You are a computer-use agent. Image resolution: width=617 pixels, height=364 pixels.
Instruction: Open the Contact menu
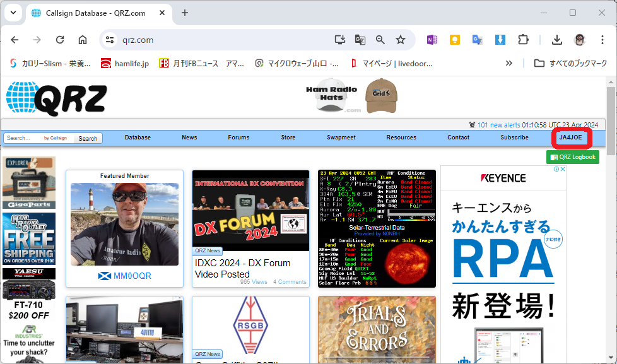click(x=458, y=138)
